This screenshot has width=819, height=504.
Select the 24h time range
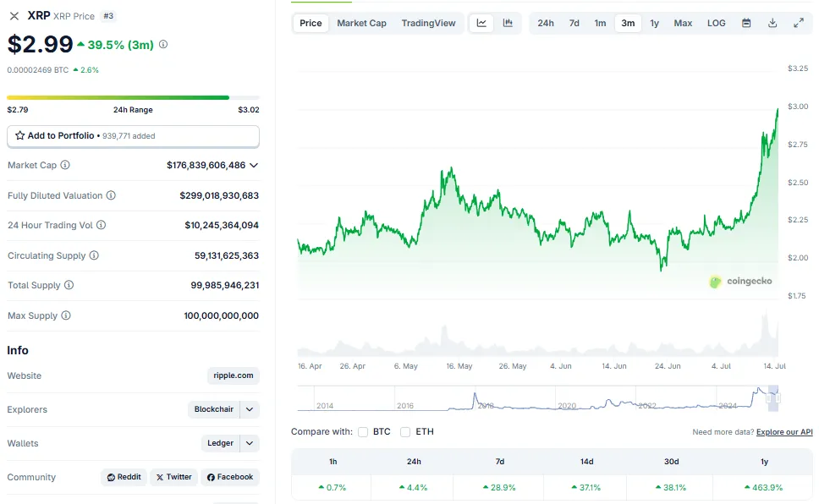point(546,23)
